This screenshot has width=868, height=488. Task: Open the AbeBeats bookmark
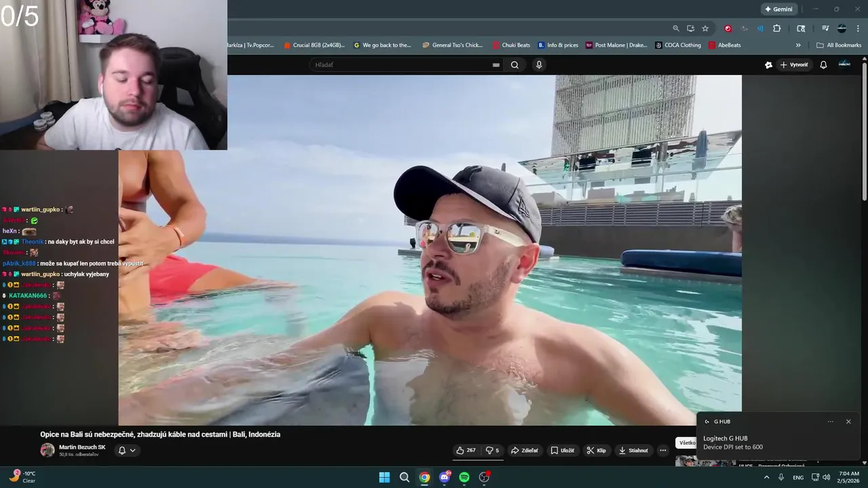click(724, 45)
